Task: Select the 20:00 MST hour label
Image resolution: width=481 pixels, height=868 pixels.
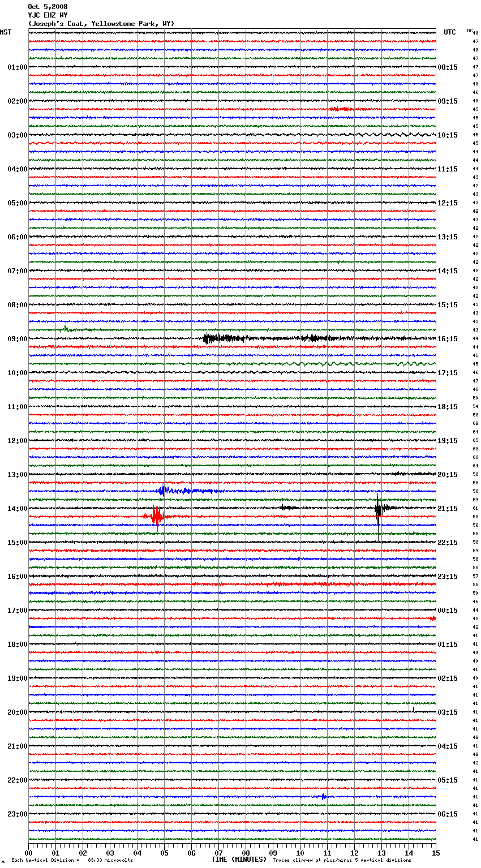Action: pos(18,712)
